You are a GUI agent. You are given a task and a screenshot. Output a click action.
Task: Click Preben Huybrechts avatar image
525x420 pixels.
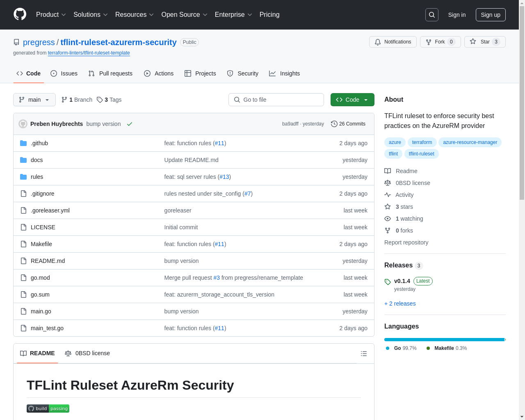click(x=23, y=124)
